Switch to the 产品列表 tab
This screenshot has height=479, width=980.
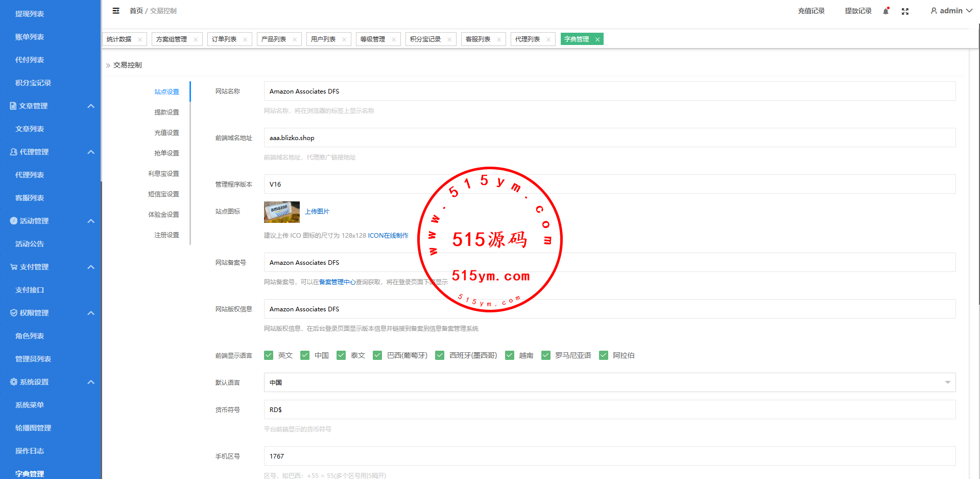pos(274,39)
